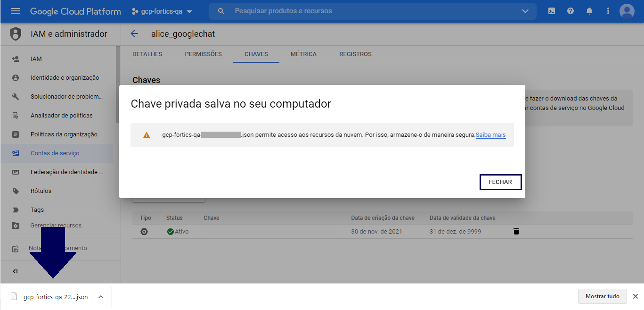Close the downloads bar
Image resolution: width=644 pixels, height=310 pixels.
pos(636,296)
